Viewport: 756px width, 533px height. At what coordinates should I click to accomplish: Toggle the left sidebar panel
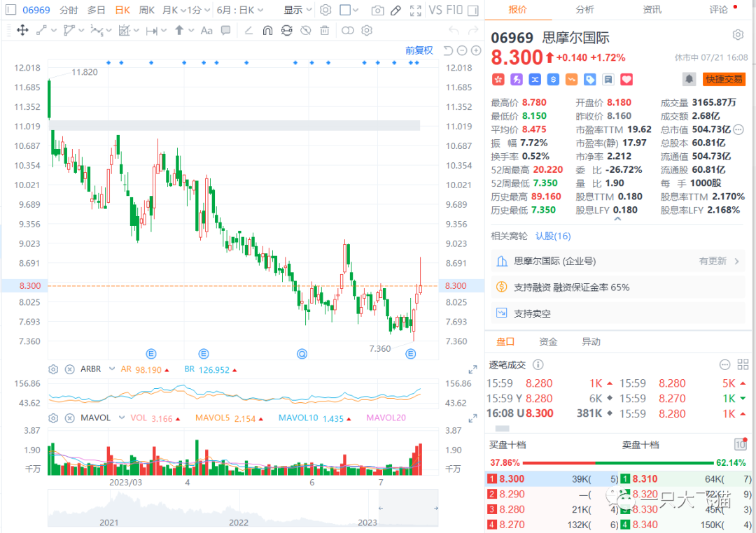click(10, 10)
